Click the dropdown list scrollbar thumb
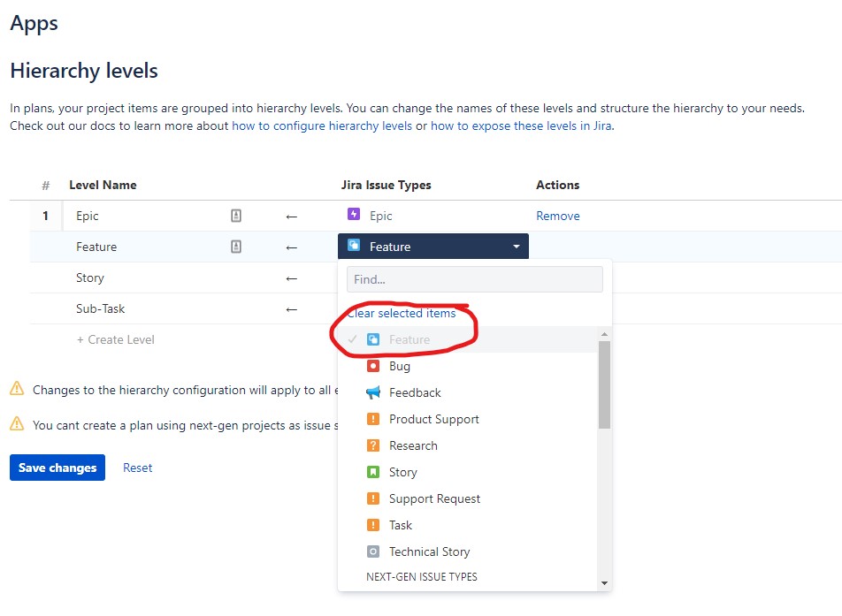This screenshot has height=616, width=842. pyautogui.click(x=604, y=385)
